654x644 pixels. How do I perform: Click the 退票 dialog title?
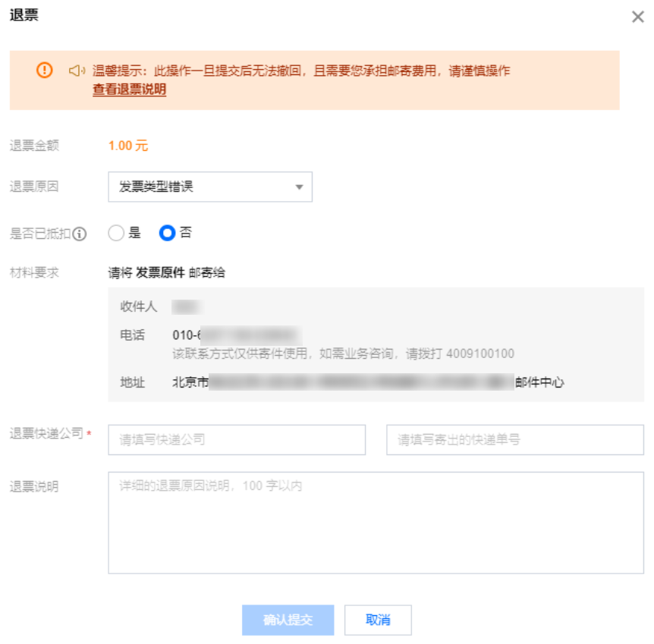point(24,15)
